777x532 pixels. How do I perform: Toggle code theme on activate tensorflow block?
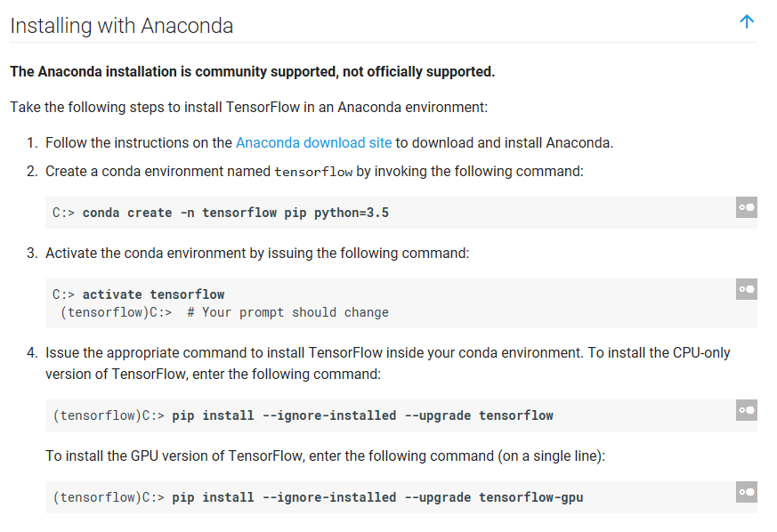(x=746, y=289)
